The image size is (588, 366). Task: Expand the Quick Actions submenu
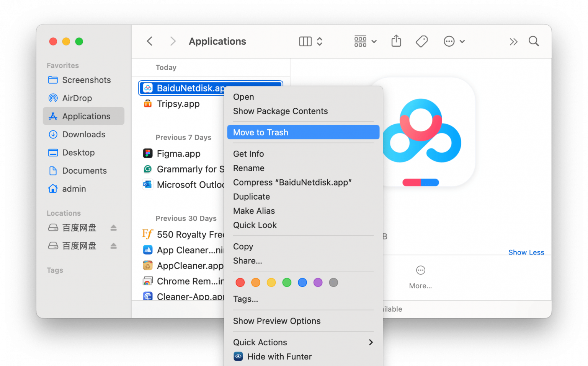pos(303,342)
